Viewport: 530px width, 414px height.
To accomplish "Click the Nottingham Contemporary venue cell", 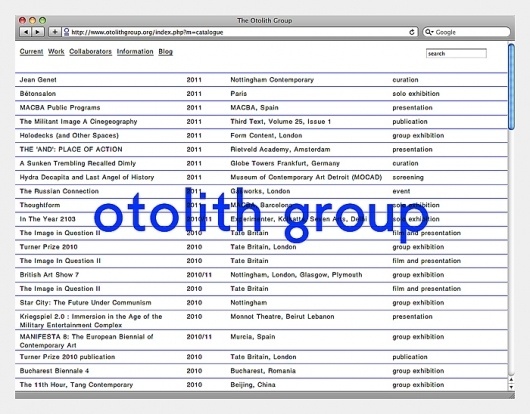I will [x=272, y=80].
